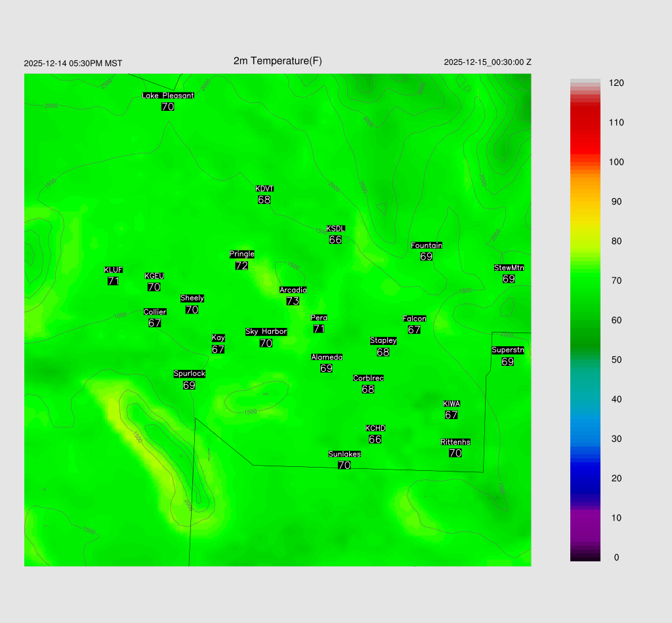The width and height of the screenshot is (672, 623).
Task: Click the StewMtn station label
Action: point(509,268)
